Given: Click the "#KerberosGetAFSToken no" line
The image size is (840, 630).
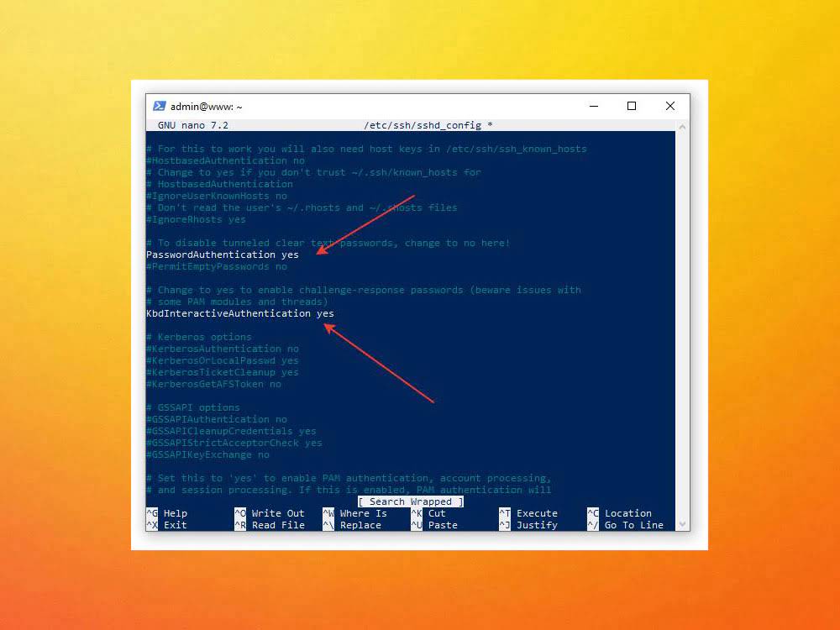Looking at the screenshot, I should point(213,384).
